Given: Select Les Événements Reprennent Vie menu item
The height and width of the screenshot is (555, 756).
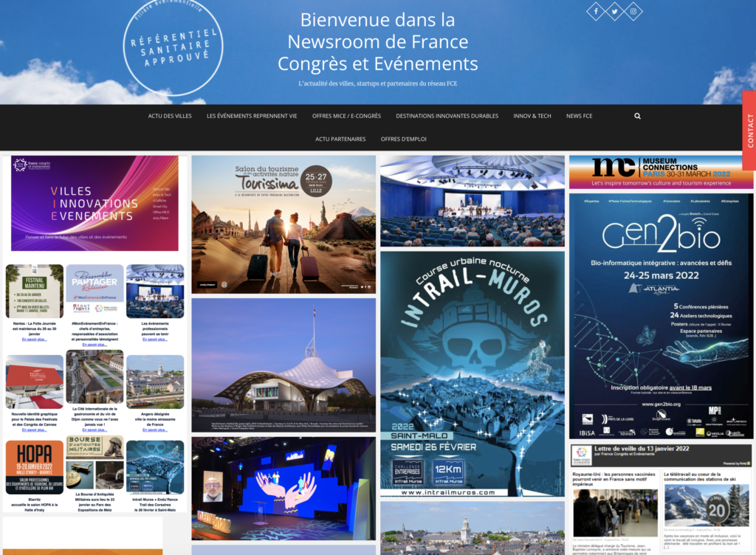Looking at the screenshot, I should (x=252, y=116).
